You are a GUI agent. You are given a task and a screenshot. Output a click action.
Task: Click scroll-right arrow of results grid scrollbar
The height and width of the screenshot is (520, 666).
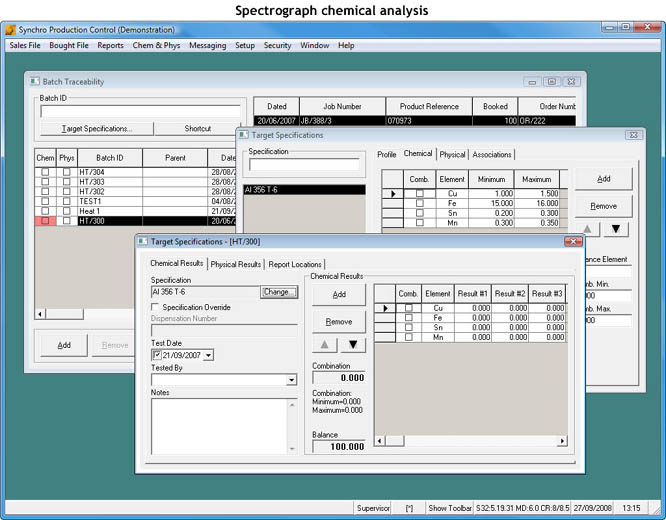[562, 441]
